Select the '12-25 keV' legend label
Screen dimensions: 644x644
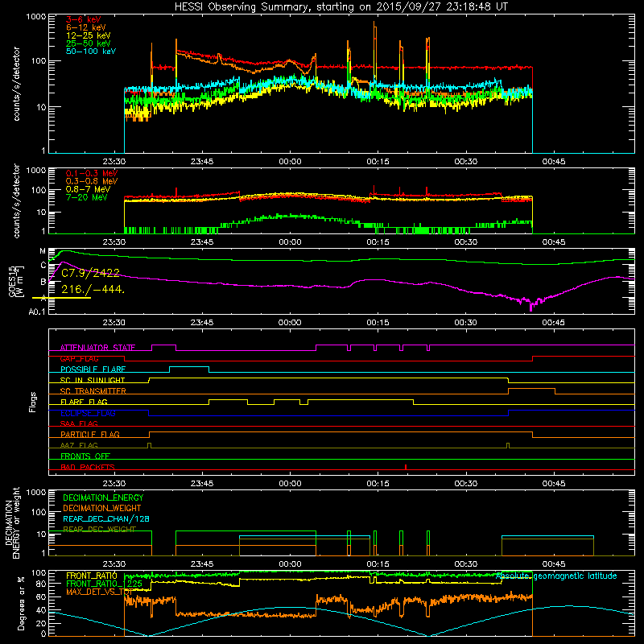88,35
